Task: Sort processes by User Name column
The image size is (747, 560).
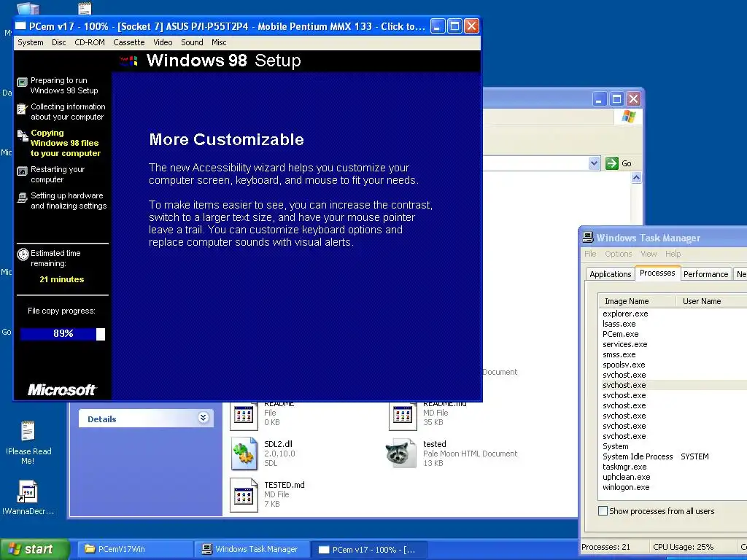Action: pos(711,301)
